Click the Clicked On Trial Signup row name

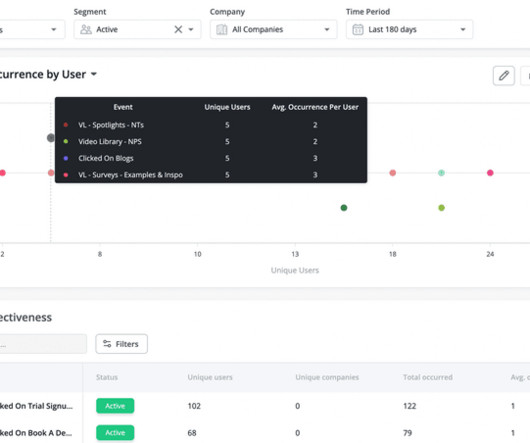click(36, 406)
